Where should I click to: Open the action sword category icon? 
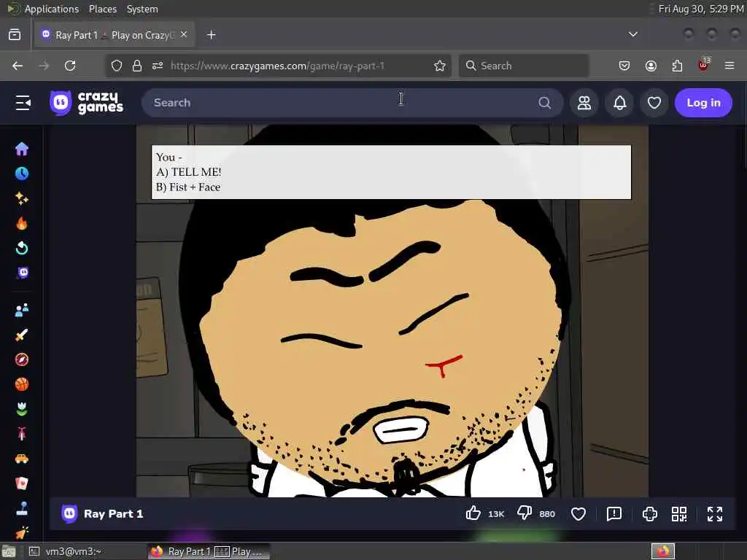click(x=22, y=335)
